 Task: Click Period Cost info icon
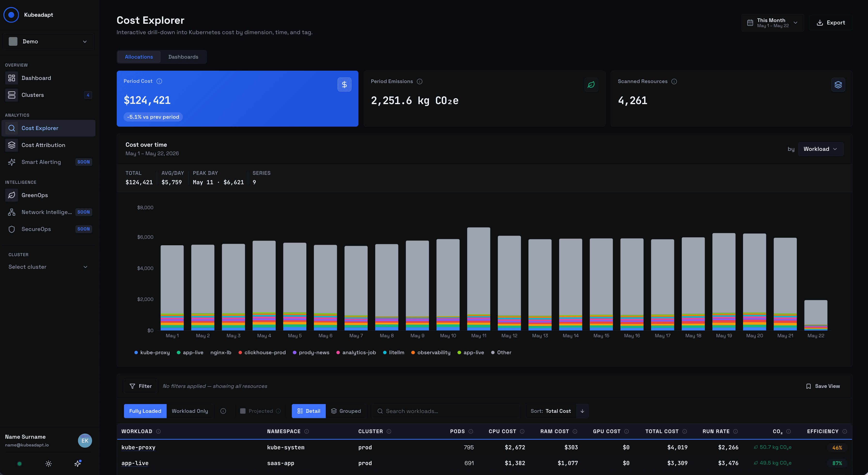pos(159,81)
